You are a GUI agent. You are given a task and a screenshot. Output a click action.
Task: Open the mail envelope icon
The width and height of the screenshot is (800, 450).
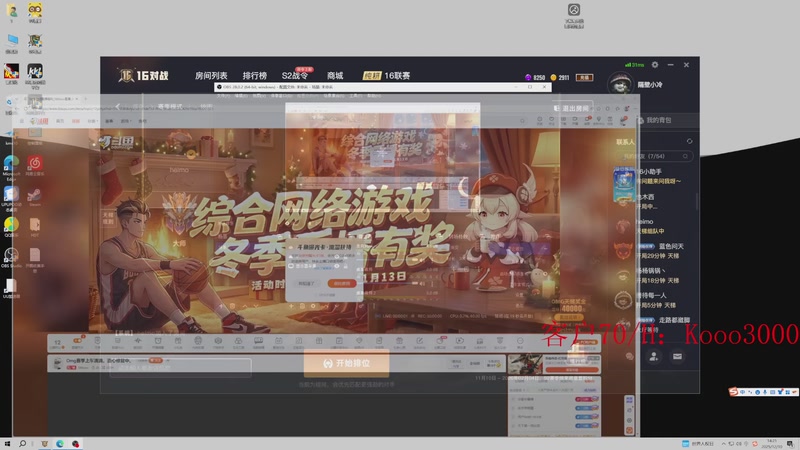point(677,357)
